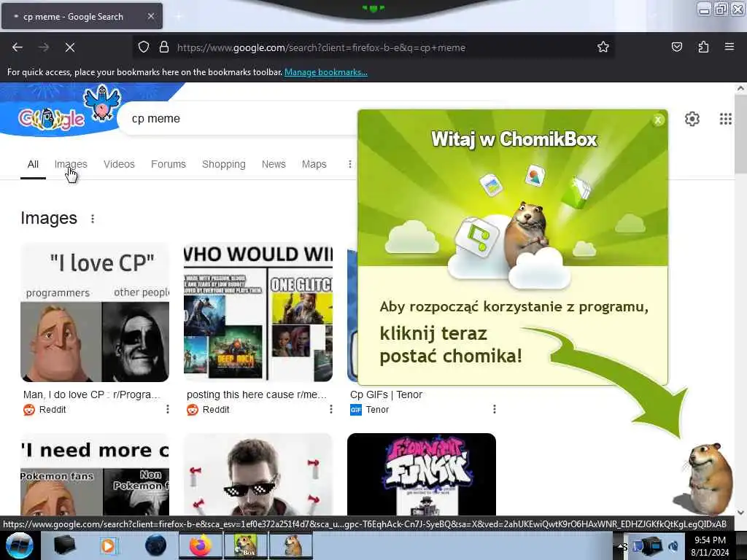Click the Images section heading
This screenshot has height=560, width=747.
49,218
